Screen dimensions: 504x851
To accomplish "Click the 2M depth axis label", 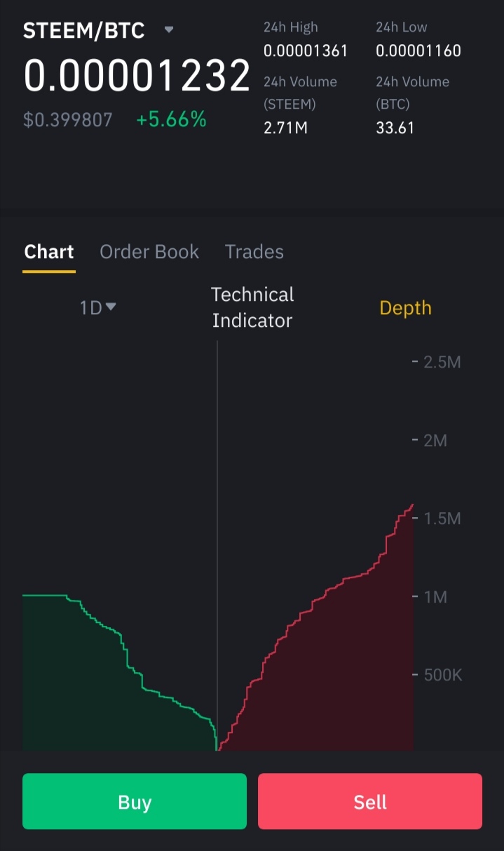I will tap(435, 441).
